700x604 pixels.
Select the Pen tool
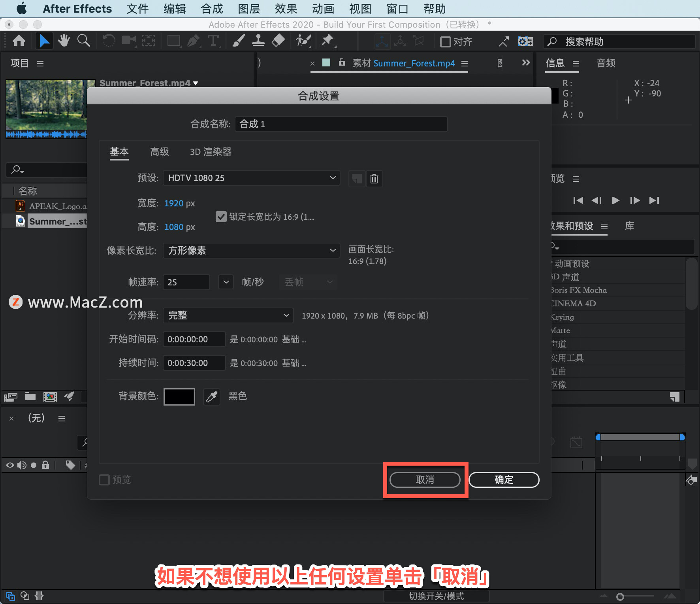tap(194, 41)
